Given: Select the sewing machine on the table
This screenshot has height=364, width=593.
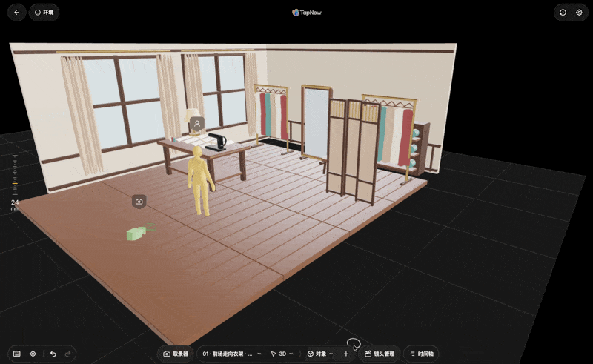Looking at the screenshot, I should (217, 142).
